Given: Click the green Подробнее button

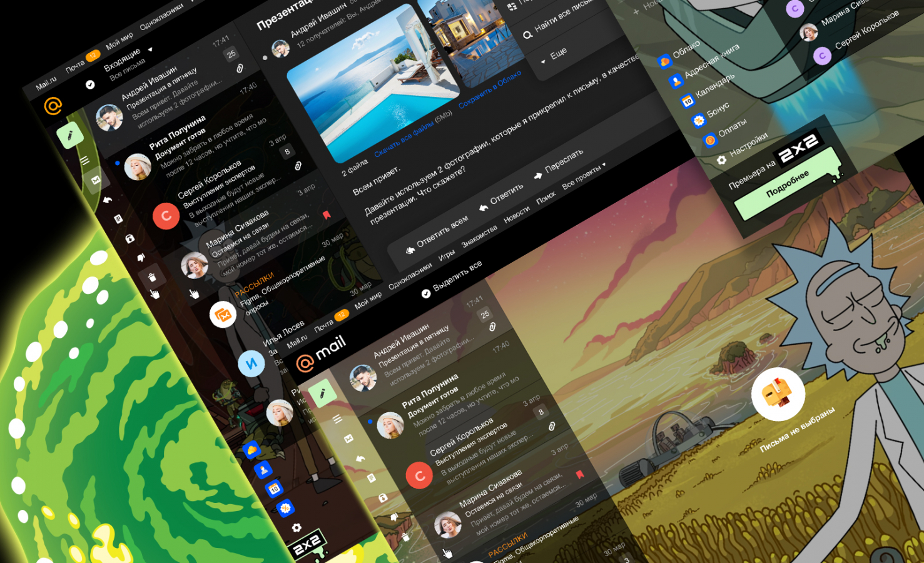Looking at the screenshot, I should [788, 184].
